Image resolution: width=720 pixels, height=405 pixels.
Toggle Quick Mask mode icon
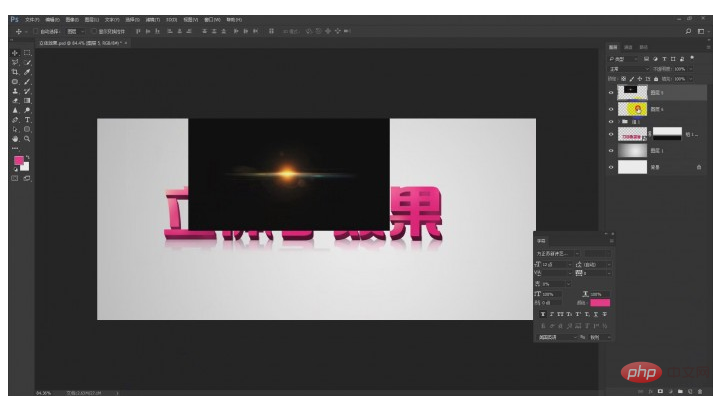point(15,178)
